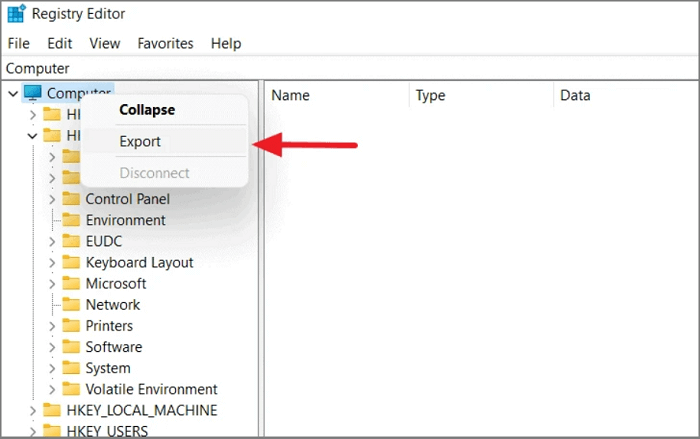Click the EUDC folder icon
700x439 pixels.
click(x=71, y=241)
